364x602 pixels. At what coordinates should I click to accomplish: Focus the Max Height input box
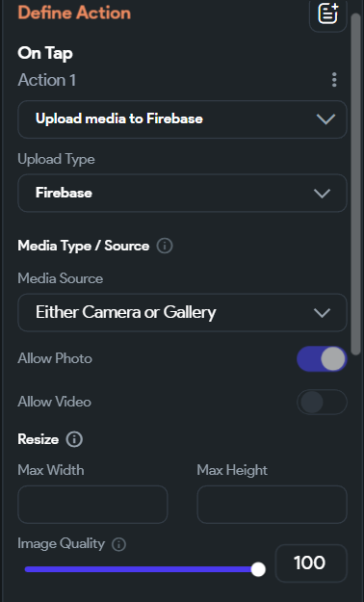pos(272,505)
